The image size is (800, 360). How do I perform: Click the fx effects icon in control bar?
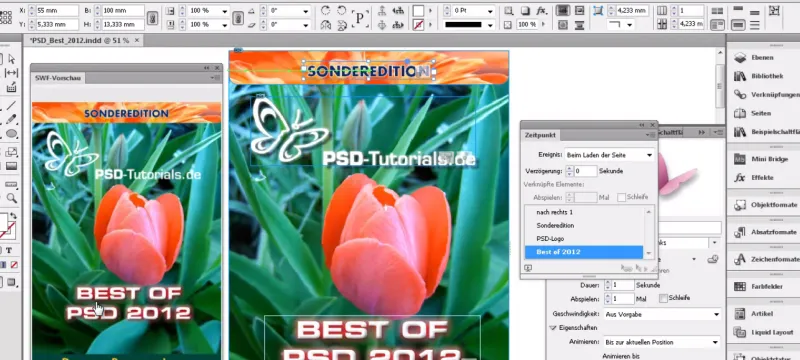pyautogui.click(x=541, y=10)
